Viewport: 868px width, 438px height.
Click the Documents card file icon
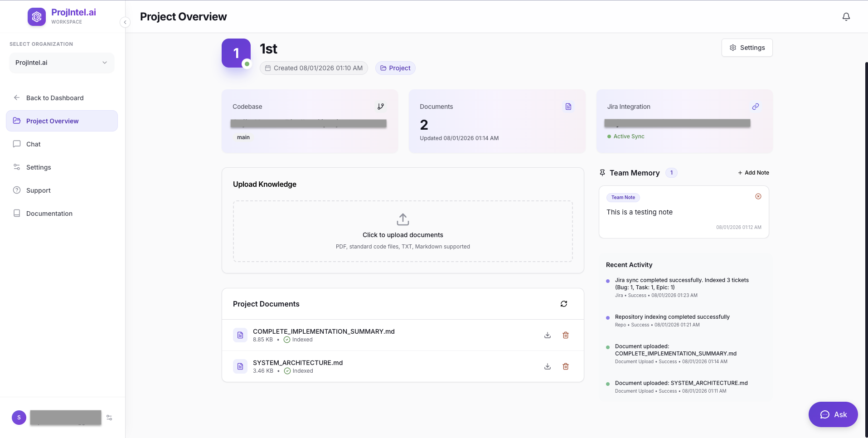(568, 106)
